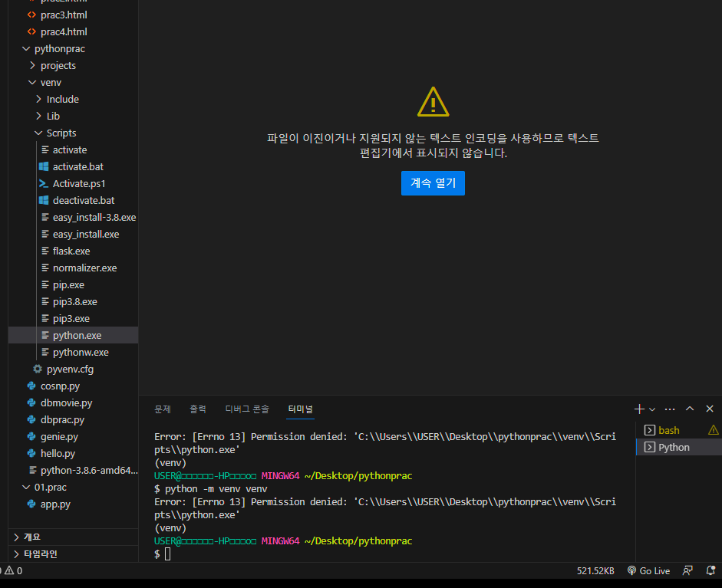Viewport: 722px width, 588px height.
Task: Close the terminal panel with X
Action: pyautogui.click(x=710, y=409)
